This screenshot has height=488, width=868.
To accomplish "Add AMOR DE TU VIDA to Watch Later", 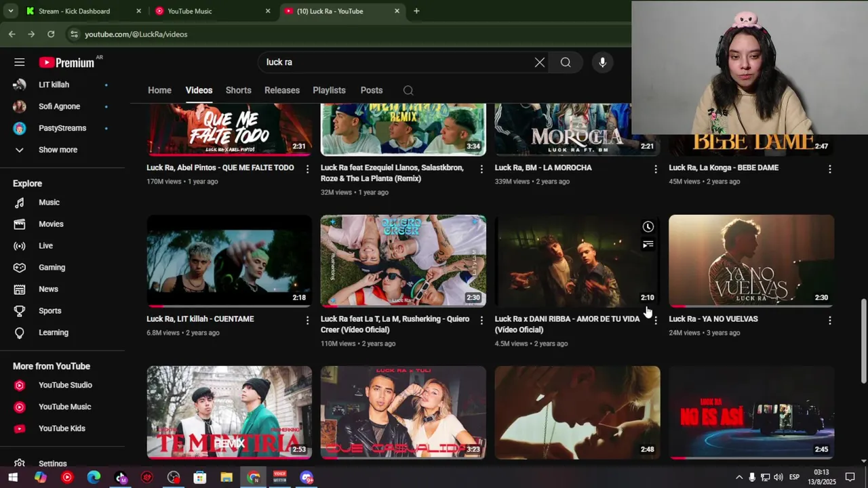I will pos(648,227).
